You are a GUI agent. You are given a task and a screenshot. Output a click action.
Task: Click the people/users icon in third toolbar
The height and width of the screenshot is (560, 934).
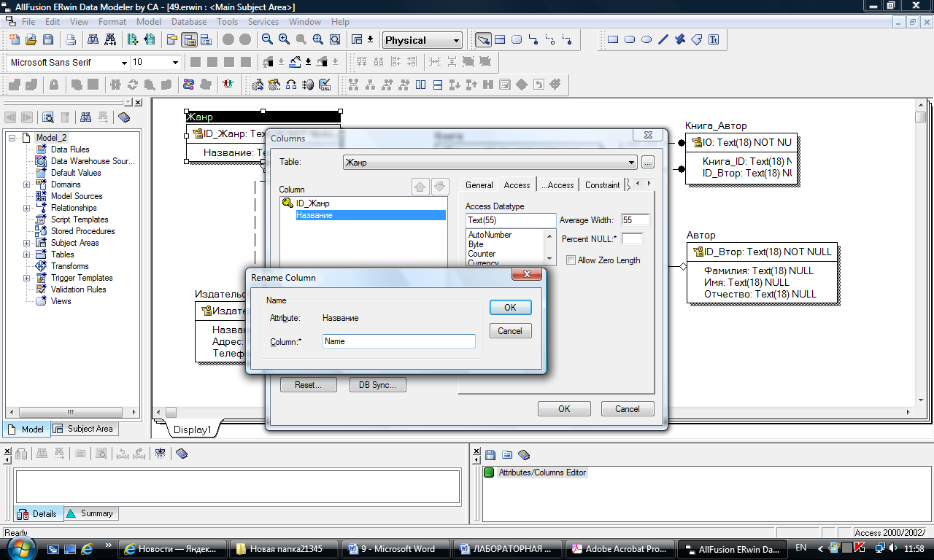tap(228, 85)
